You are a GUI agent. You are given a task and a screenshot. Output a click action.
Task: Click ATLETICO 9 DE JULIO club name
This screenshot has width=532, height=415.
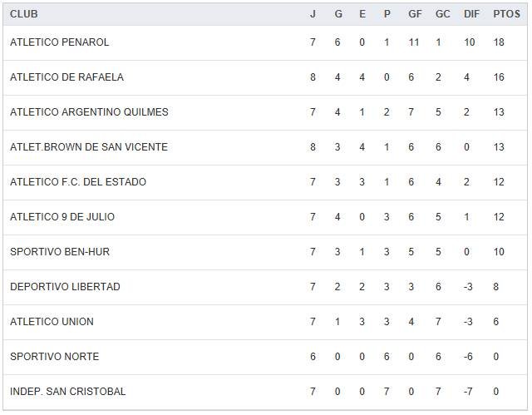(62, 217)
